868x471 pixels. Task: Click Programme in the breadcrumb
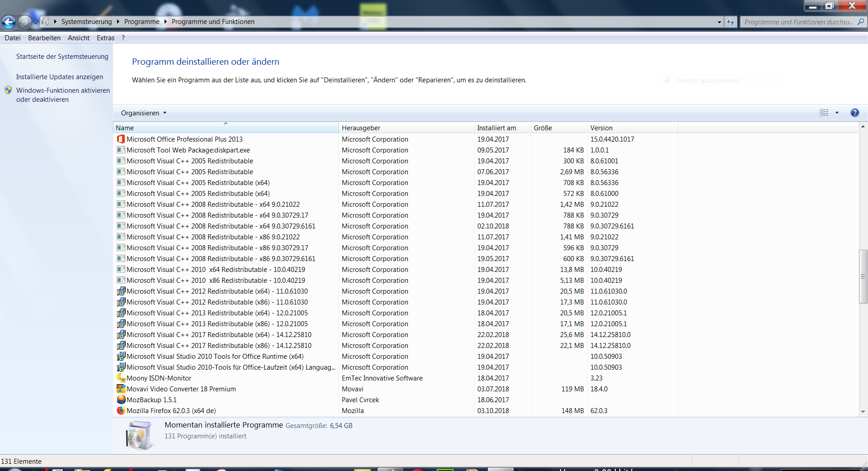click(x=142, y=21)
